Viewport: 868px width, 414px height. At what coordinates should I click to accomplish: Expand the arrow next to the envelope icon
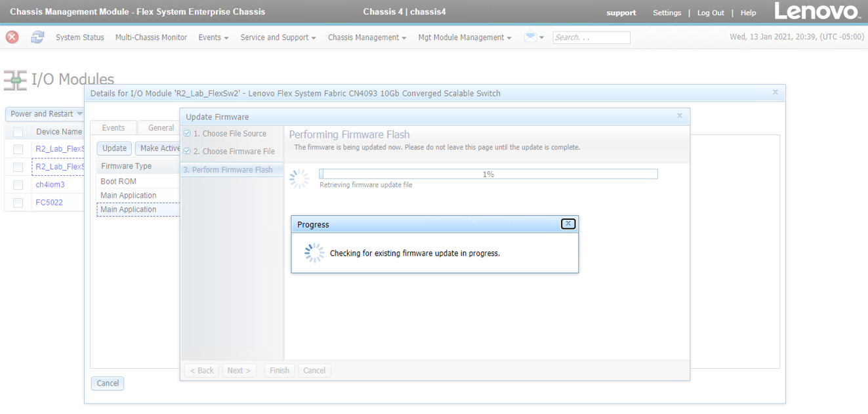(541, 37)
